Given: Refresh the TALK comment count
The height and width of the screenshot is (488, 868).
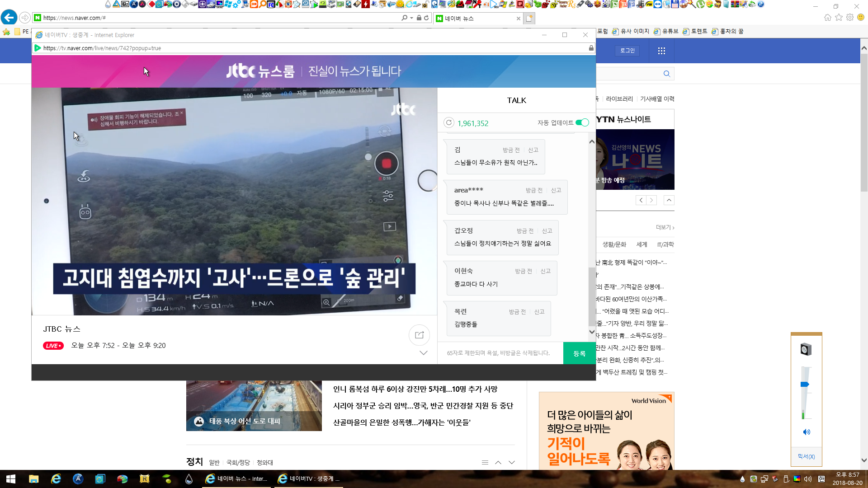Looking at the screenshot, I should point(448,122).
